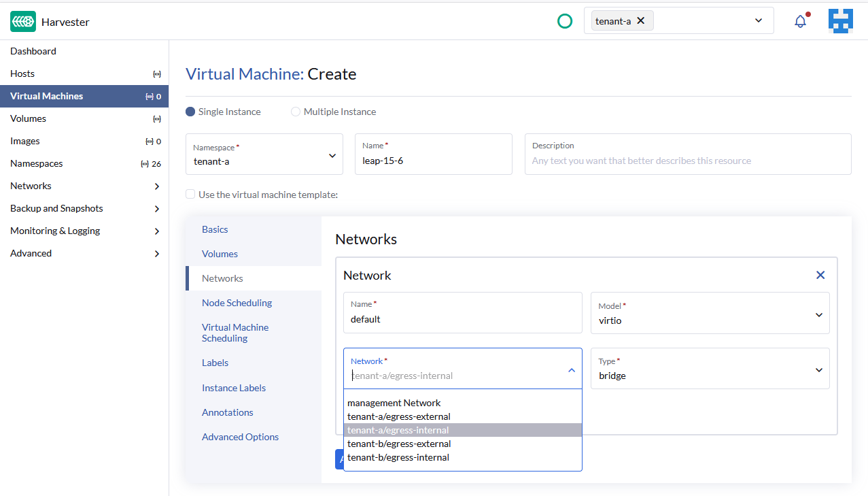Select the Single Instance radio button
Viewport: 868px width, 496px height.
click(x=190, y=111)
